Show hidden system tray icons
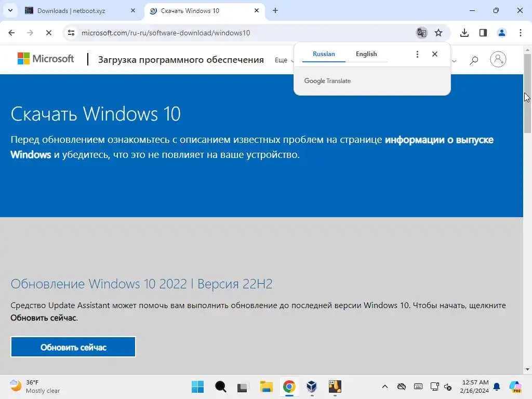Image resolution: width=532 pixels, height=399 pixels. click(x=385, y=387)
